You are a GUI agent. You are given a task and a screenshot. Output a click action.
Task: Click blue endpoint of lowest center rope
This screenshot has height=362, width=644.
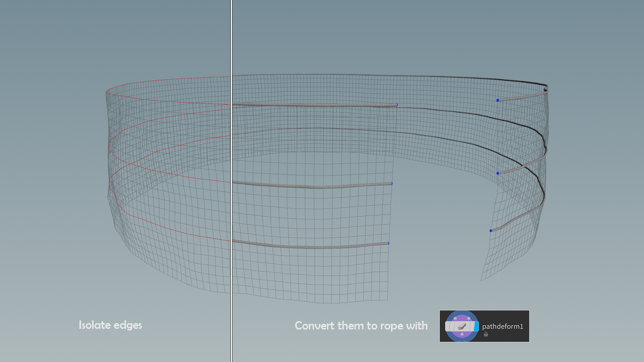tap(389, 243)
